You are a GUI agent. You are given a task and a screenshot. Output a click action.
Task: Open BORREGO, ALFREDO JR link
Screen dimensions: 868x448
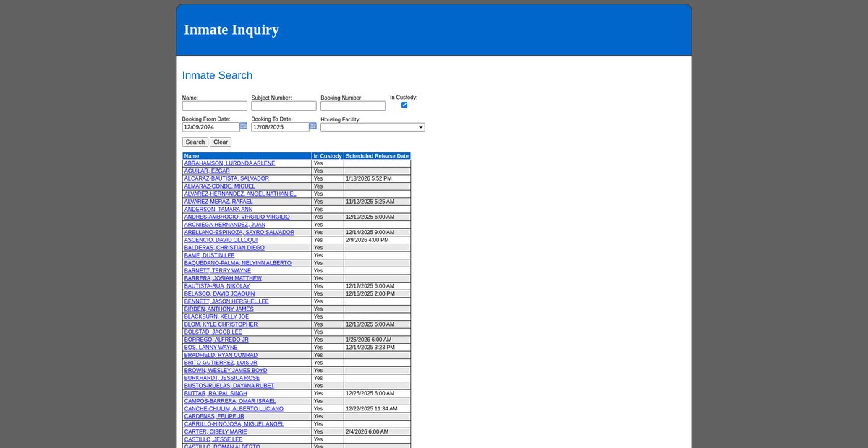[x=216, y=340]
